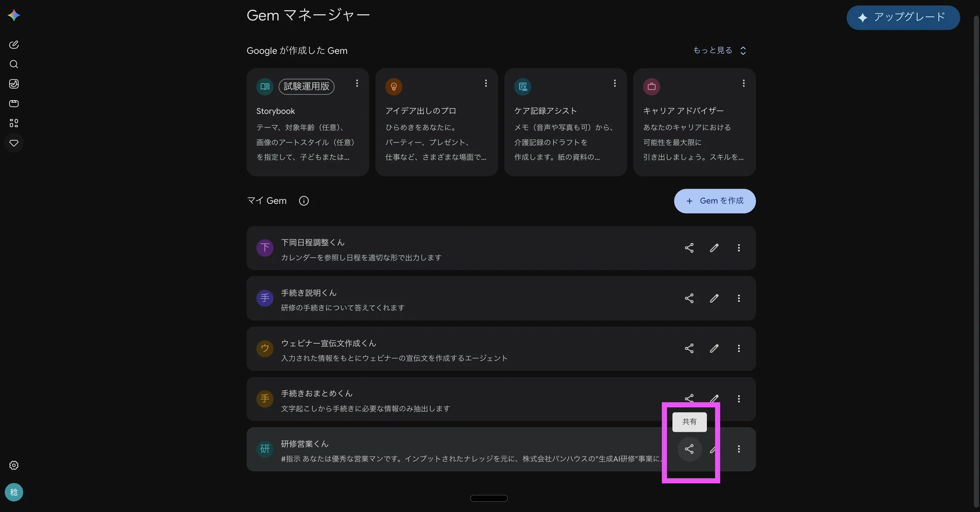The image size is (980, 512).
Task: Open more menu for 下岡日程調整くん
Action: 739,248
